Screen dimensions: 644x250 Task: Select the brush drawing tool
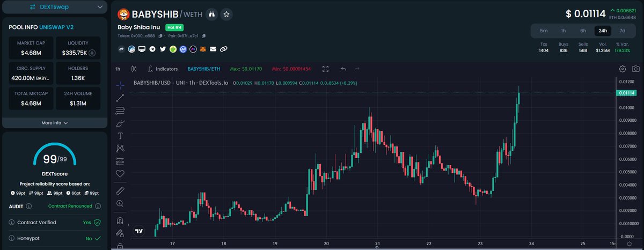120,123
